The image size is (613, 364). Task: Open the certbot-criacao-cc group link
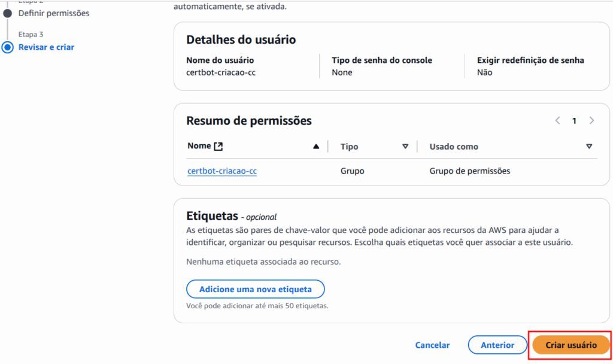pos(222,171)
